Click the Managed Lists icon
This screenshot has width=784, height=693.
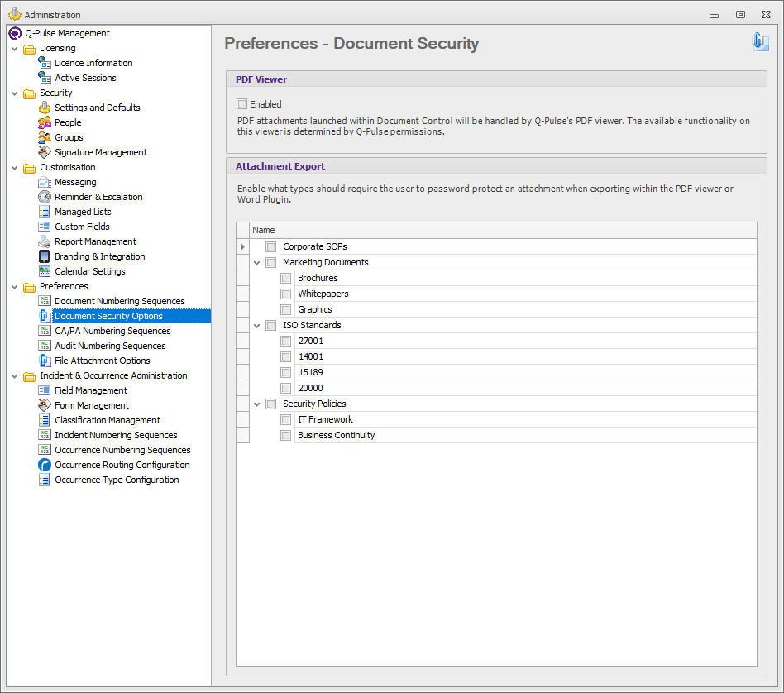45,212
